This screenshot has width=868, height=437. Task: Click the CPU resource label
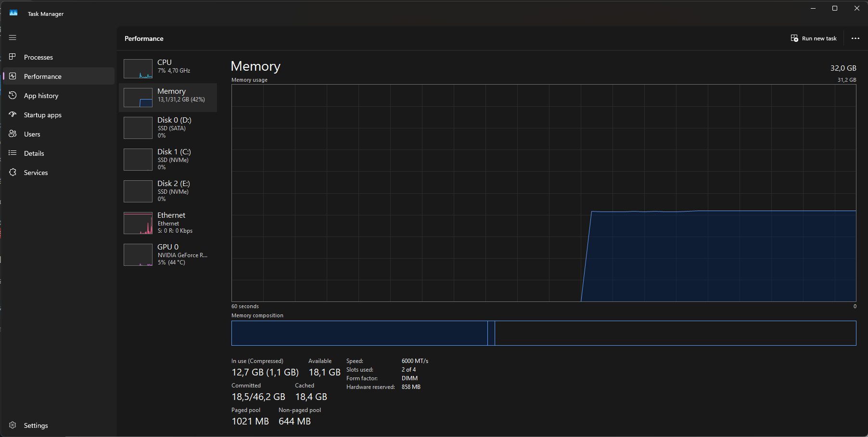165,62
